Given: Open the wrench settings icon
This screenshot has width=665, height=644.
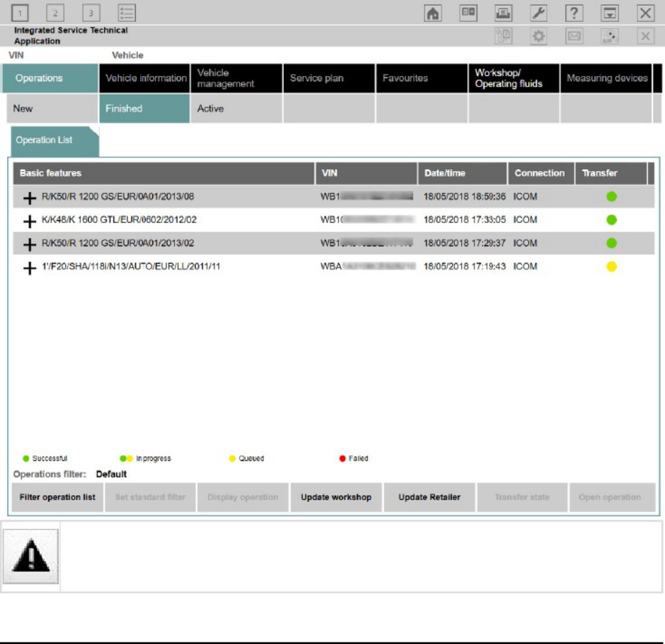Looking at the screenshot, I should tap(539, 13).
